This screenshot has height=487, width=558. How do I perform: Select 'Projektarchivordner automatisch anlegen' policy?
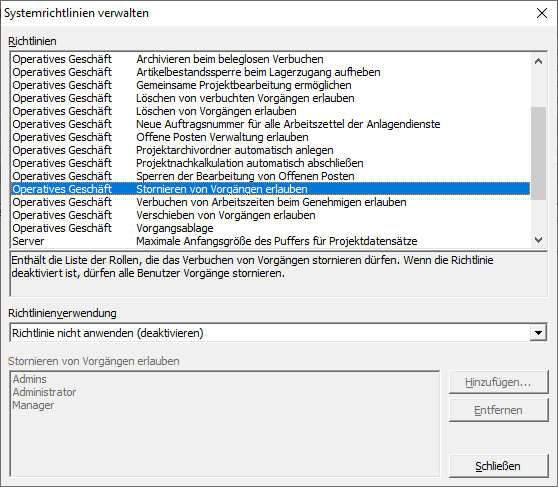tap(270, 150)
